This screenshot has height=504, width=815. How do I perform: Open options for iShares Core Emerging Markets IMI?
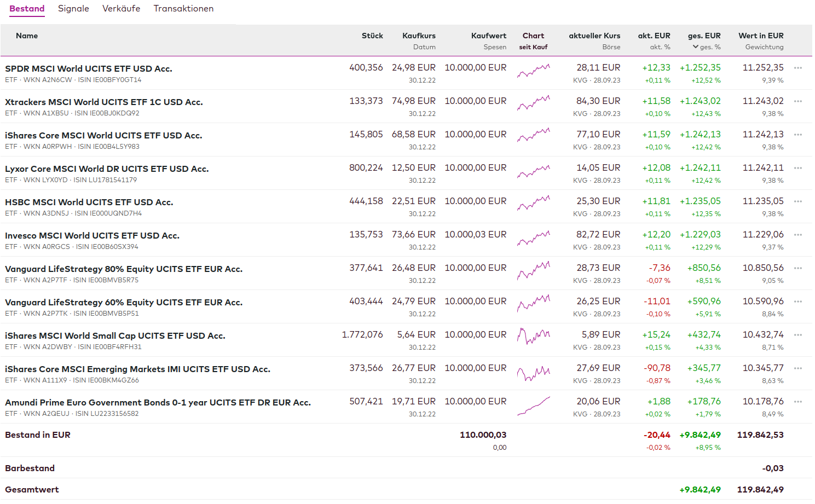797,369
